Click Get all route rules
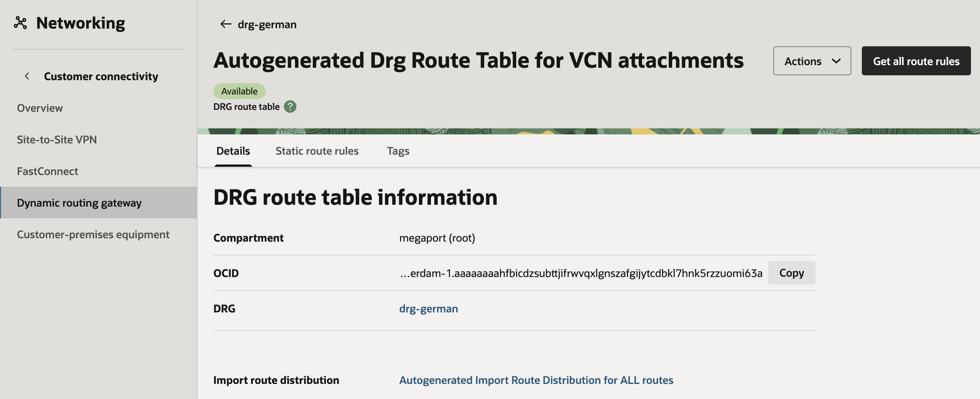This screenshot has width=980, height=399. 916,61
